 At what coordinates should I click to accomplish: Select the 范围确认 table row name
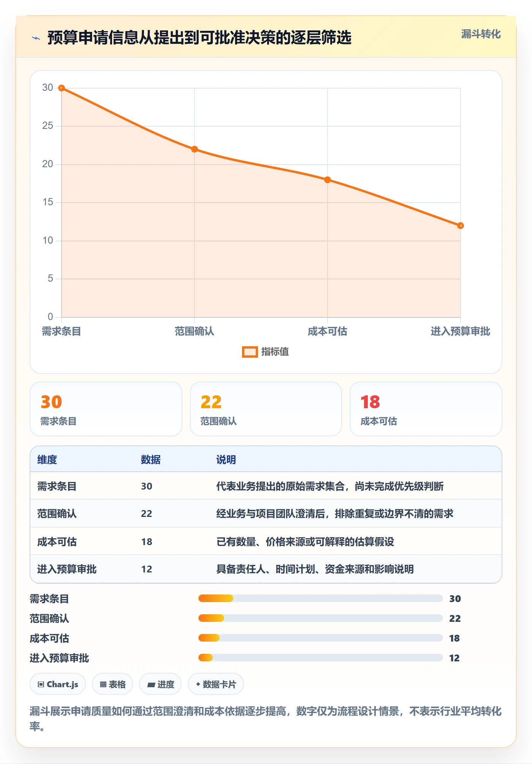click(x=57, y=514)
